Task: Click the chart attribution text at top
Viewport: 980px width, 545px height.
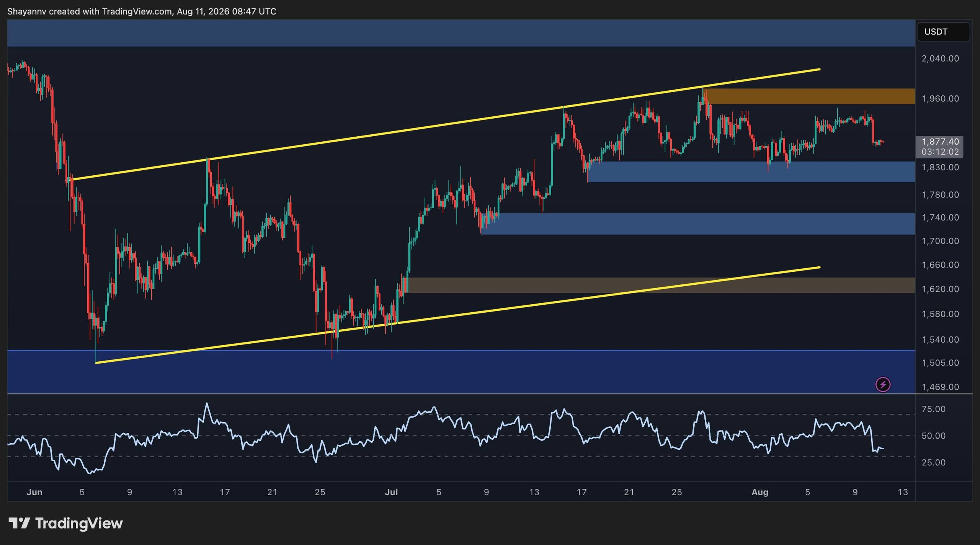Action: [x=142, y=11]
